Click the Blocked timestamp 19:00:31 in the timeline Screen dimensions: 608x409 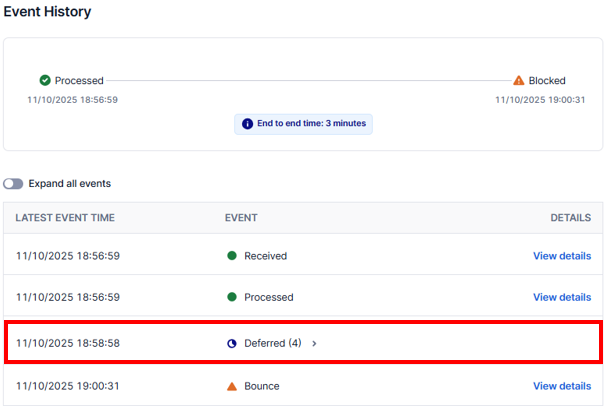click(x=540, y=99)
